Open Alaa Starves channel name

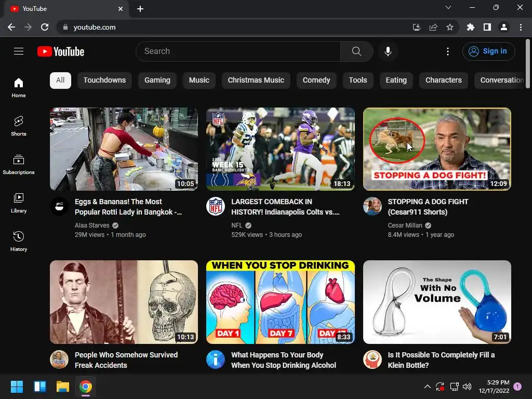click(x=92, y=225)
